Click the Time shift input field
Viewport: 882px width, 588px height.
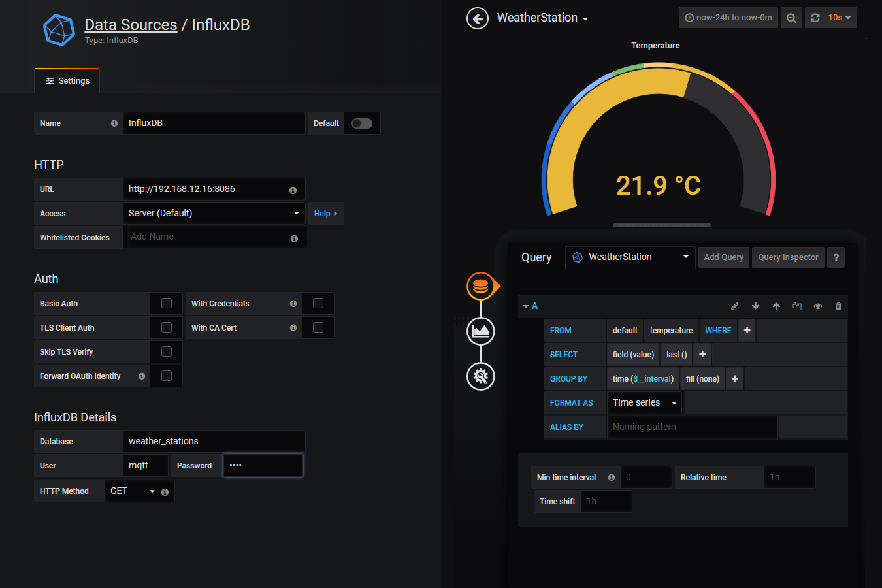[x=606, y=501]
